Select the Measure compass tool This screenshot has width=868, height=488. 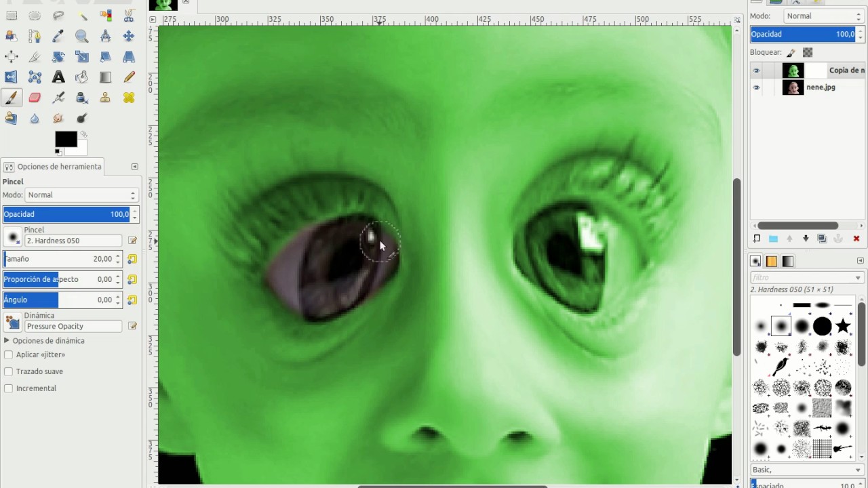click(105, 36)
